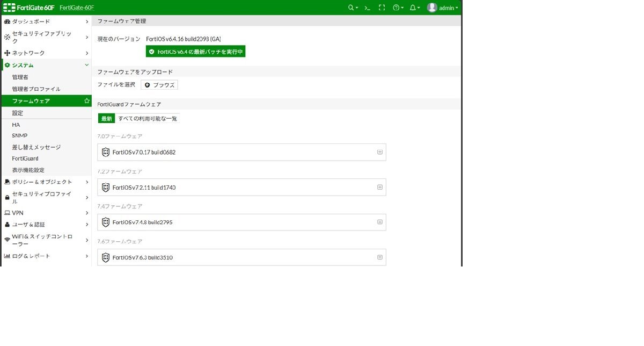Viewport: 644px width, 346px height.
Task: Click the Security Fabric sidebar icon
Action: click(x=7, y=37)
